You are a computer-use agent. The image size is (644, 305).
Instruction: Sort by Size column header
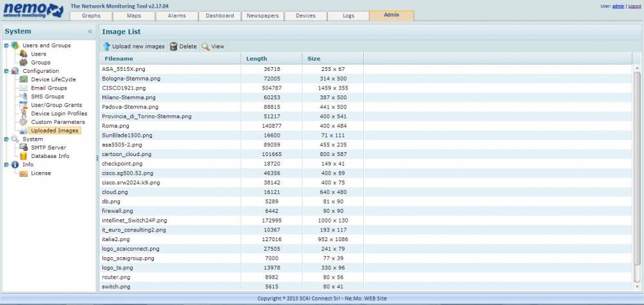333,59
